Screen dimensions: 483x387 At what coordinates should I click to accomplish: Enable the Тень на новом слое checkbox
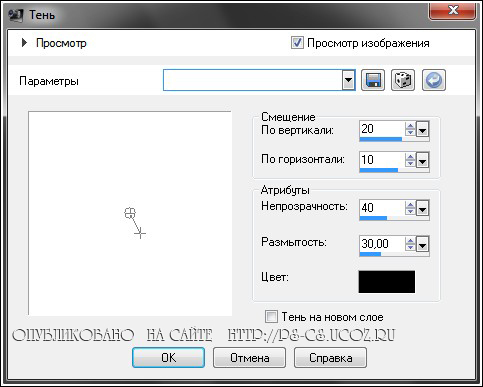pyautogui.click(x=271, y=316)
